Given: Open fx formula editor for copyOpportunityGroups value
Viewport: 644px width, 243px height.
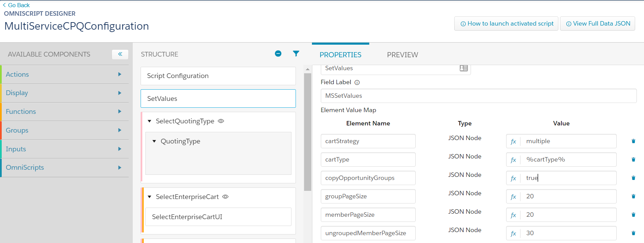Looking at the screenshot, I should [513, 178].
